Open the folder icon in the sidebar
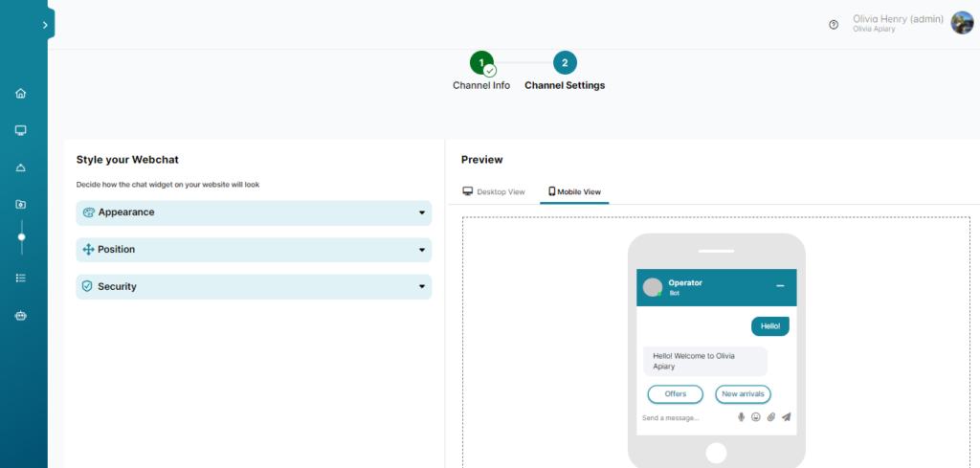980x468 pixels. pos(21,204)
